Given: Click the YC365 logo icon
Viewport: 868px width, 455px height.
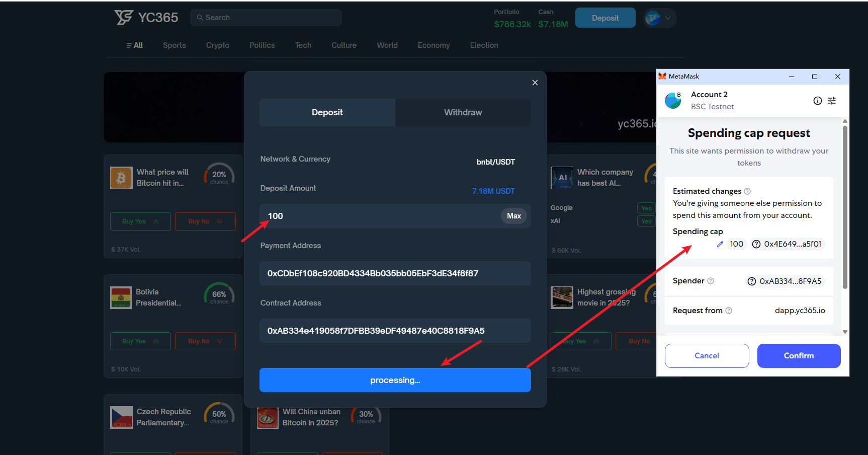Looking at the screenshot, I should [124, 17].
